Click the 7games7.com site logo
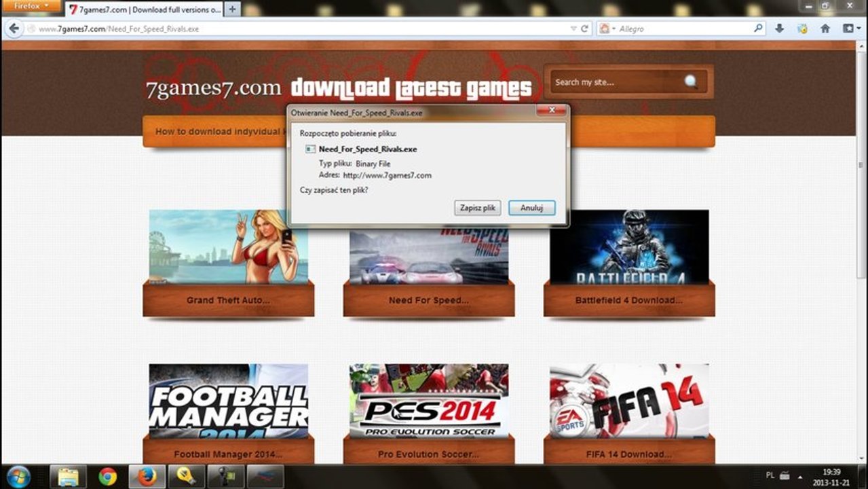 [x=213, y=88]
